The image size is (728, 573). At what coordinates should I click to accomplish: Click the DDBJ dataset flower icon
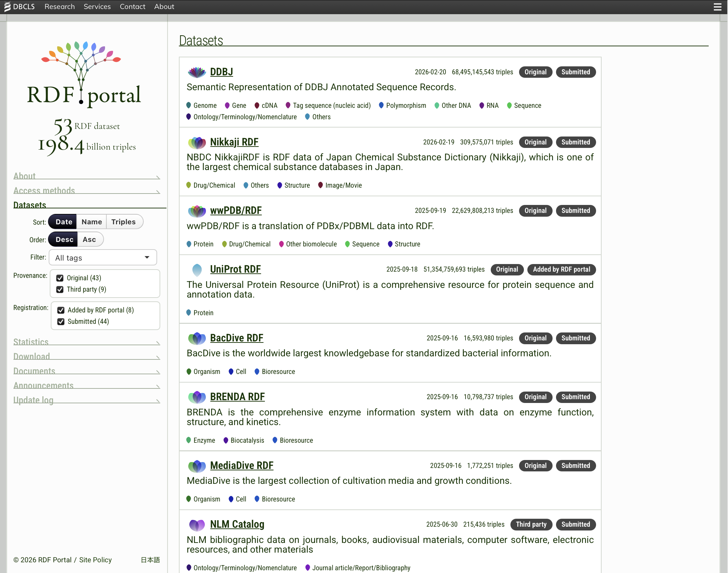coord(197,72)
